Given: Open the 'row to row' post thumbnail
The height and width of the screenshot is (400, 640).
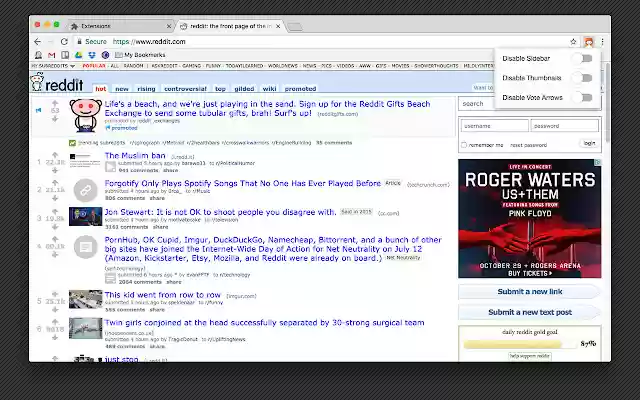Looking at the screenshot, I should [85, 299].
